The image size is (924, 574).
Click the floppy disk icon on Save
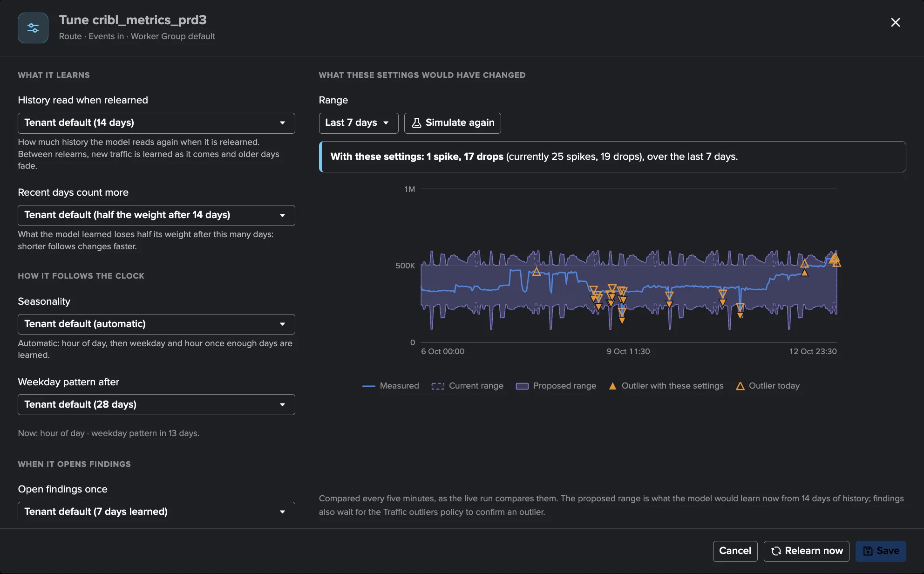click(x=868, y=551)
